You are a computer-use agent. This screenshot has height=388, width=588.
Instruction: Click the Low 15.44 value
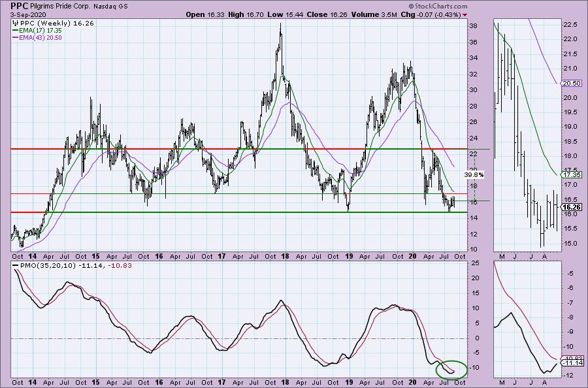286,14
